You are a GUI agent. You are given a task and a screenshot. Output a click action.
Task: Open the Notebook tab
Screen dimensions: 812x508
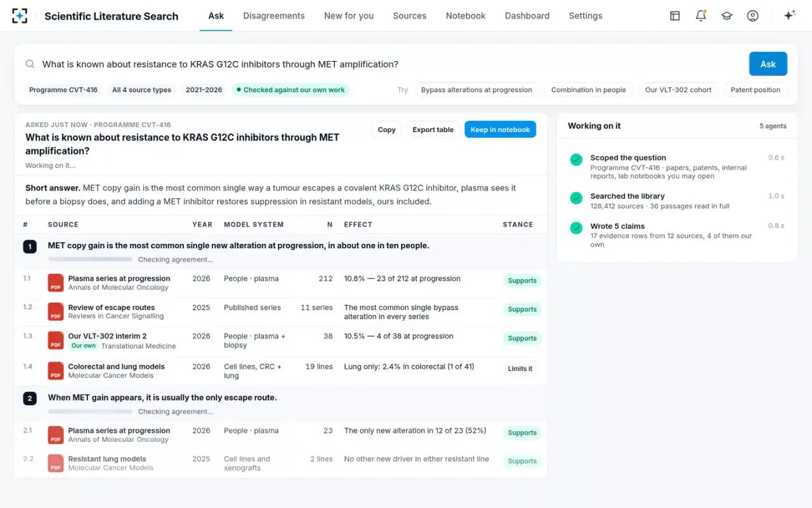pos(466,16)
